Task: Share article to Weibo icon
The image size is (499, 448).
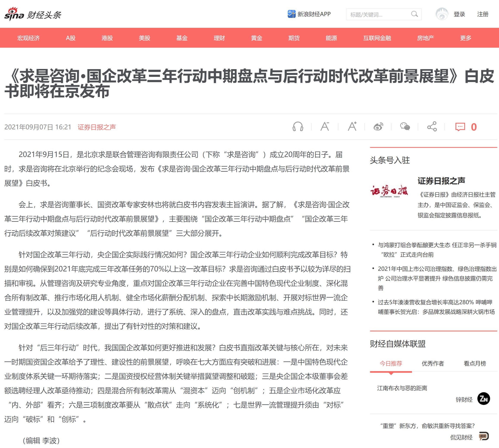Action: [378, 127]
